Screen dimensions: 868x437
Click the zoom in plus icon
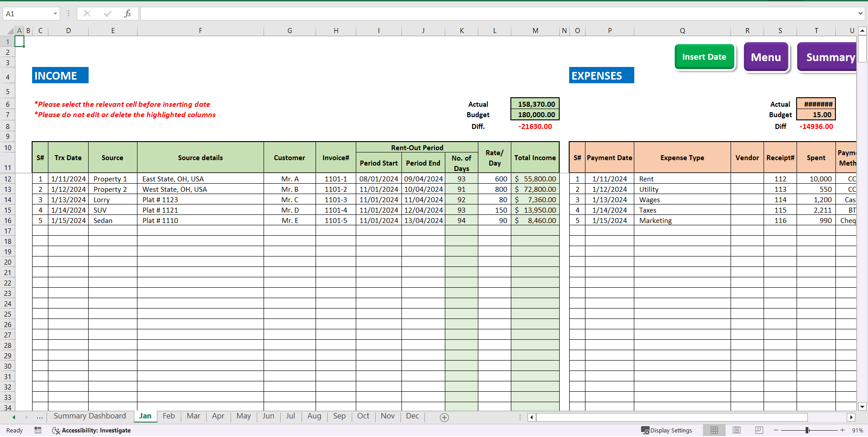(842, 430)
